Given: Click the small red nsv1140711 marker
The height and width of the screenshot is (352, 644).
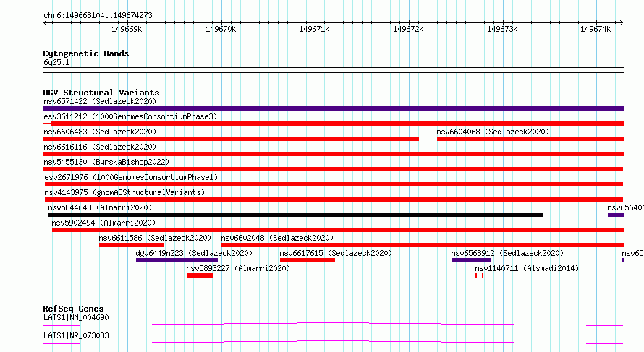Looking at the screenshot, I should point(479,275).
